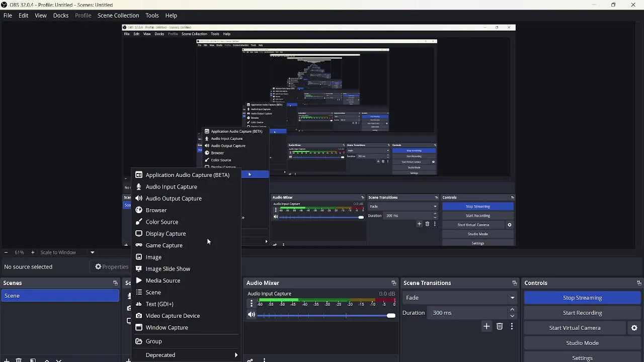Click the 61% zoom value
The height and width of the screenshot is (362, 644).
pyautogui.click(x=19, y=252)
